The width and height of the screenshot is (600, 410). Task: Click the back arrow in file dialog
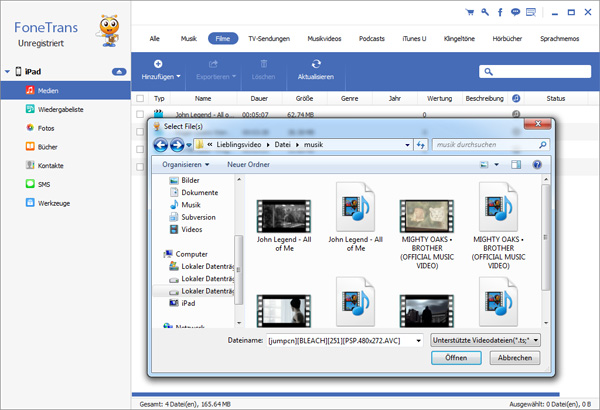(x=162, y=145)
